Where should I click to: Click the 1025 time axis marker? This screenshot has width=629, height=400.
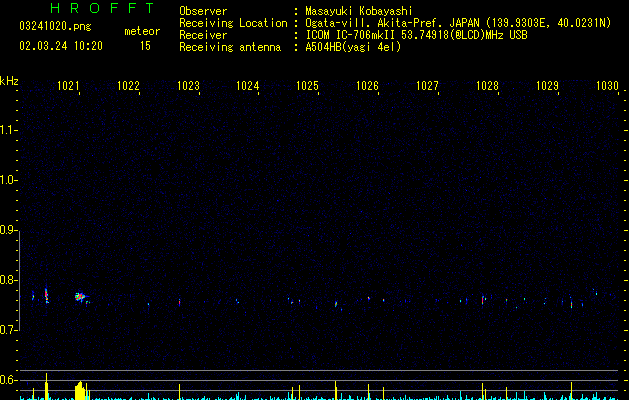pyautogui.click(x=308, y=86)
